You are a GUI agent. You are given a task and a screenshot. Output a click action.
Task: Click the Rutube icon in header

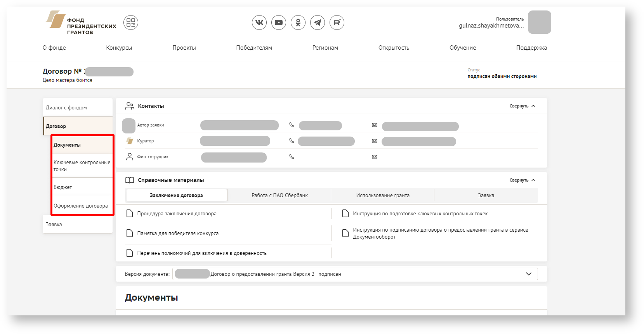pyautogui.click(x=337, y=22)
